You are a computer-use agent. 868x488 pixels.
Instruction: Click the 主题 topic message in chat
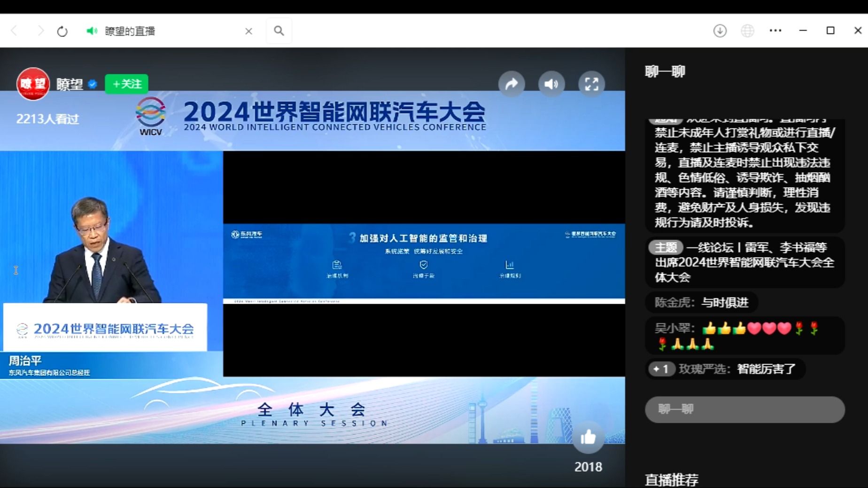tap(745, 262)
